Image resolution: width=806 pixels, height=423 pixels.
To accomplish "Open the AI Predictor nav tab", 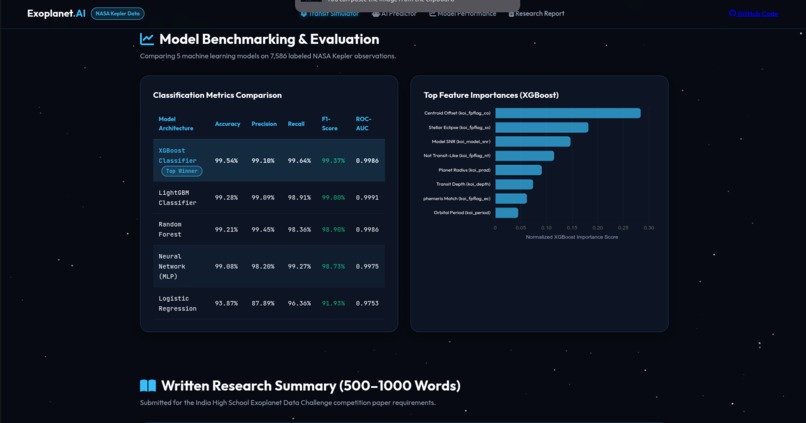I will point(394,14).
